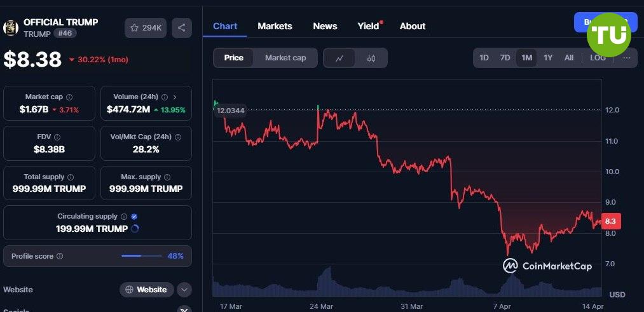
Task: Click the Profile score progress bar
Action: coord(141,256)
